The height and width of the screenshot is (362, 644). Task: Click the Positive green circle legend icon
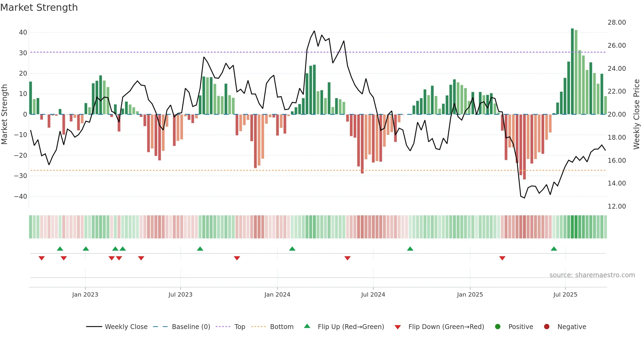[498, 327]
